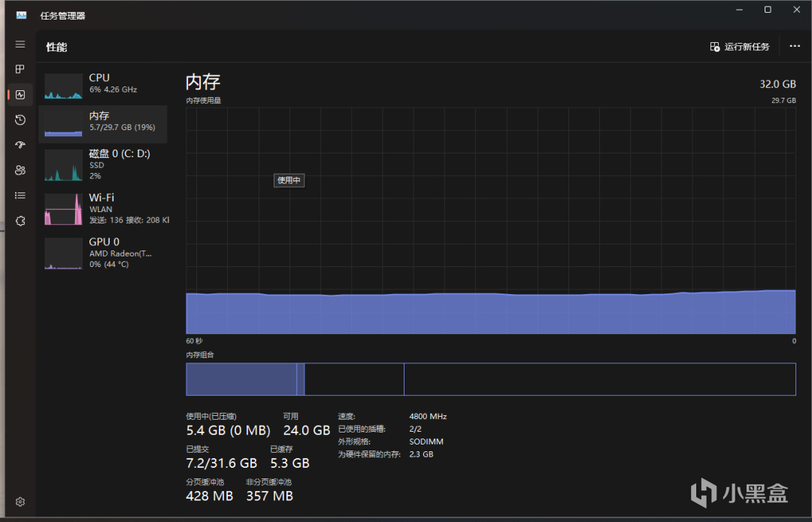The height and width of the screenshot is (522, 812).
Task: Click the 性能 page heading
Action: tap(56, 47)
